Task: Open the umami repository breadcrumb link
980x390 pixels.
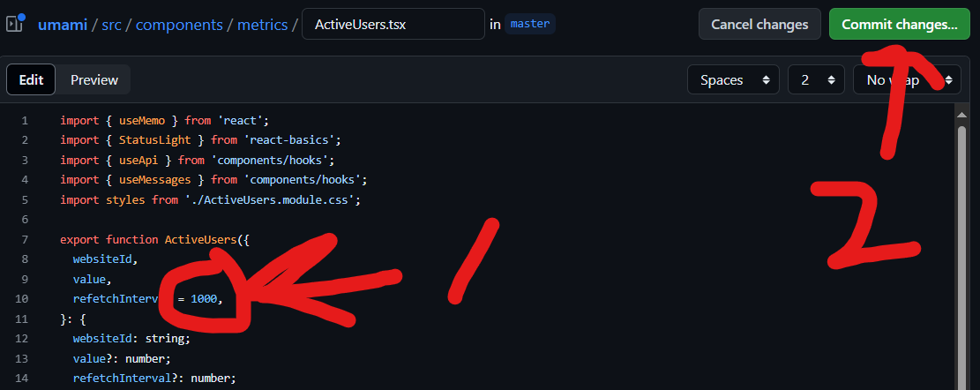Action: click(x=63, y=25)
